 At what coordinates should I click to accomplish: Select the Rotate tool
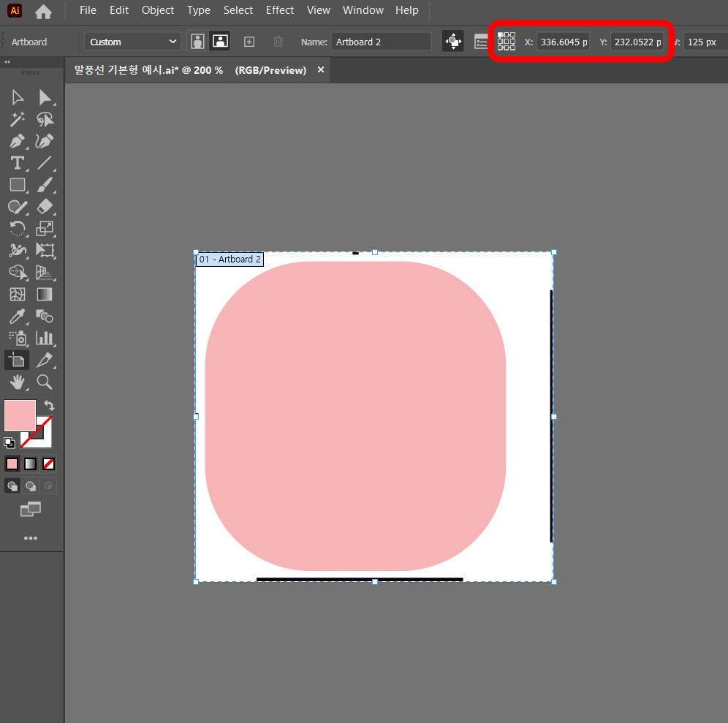point(18,229)
